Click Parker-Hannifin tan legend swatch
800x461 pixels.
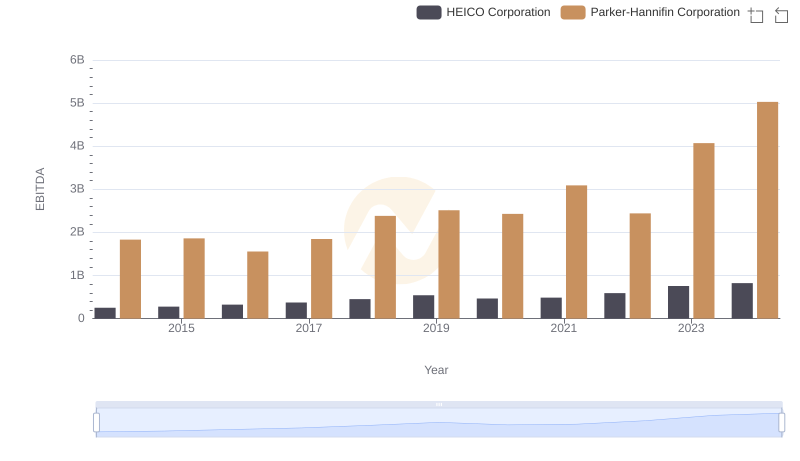pyautogui.click(x=573, y=12)
